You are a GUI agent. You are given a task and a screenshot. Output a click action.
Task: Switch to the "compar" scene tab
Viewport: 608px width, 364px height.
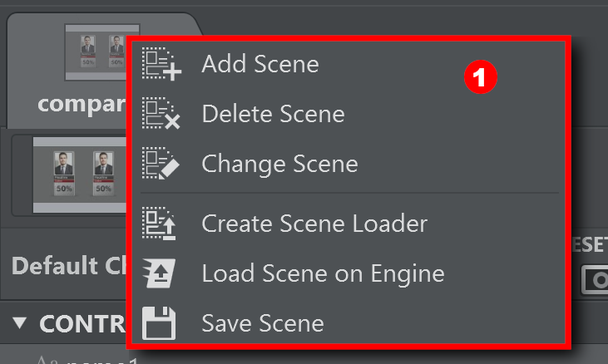(x=79, y=105)
